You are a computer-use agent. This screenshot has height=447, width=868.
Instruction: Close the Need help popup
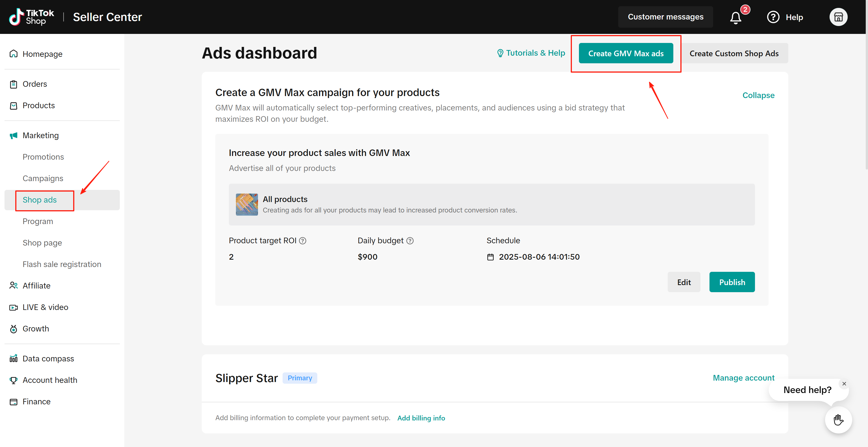(x=844, y=384)
